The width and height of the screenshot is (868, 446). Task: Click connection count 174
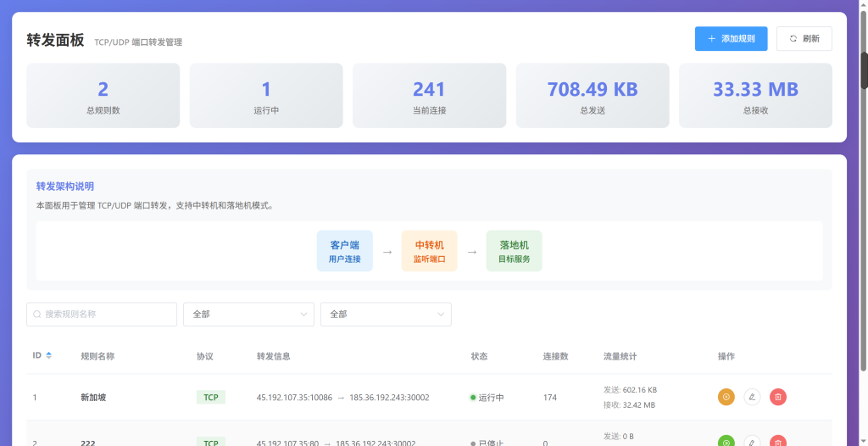coord(549,397)
